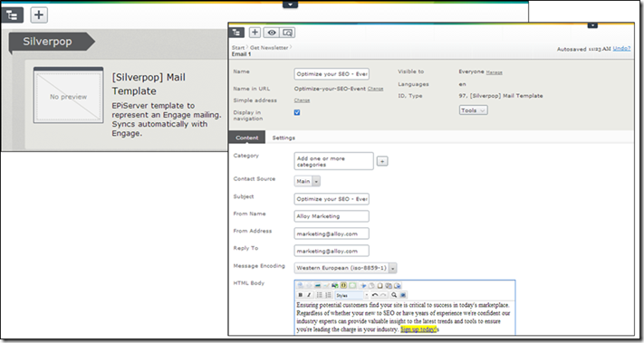Click the Undo? link beside Autosaved
The height and width of the screenshot is (343, 644).
coord(621,48)
